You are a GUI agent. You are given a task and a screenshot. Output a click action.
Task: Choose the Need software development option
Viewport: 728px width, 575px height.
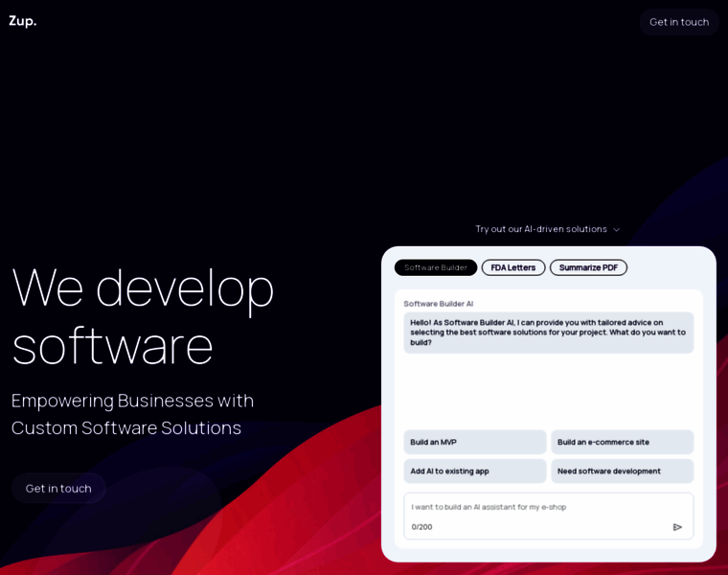[622, 471]
